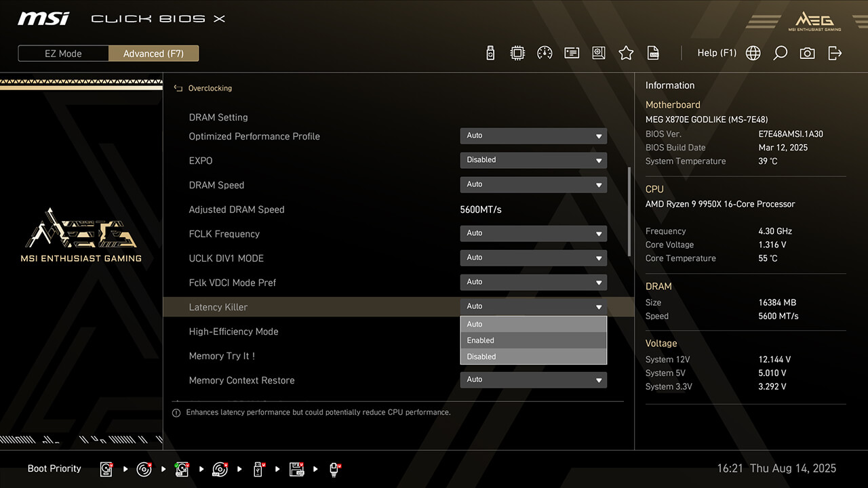This screenshot has height=488, width=868.
Task: Open search with the magnifier icon
Action: (x=780, y=53)
